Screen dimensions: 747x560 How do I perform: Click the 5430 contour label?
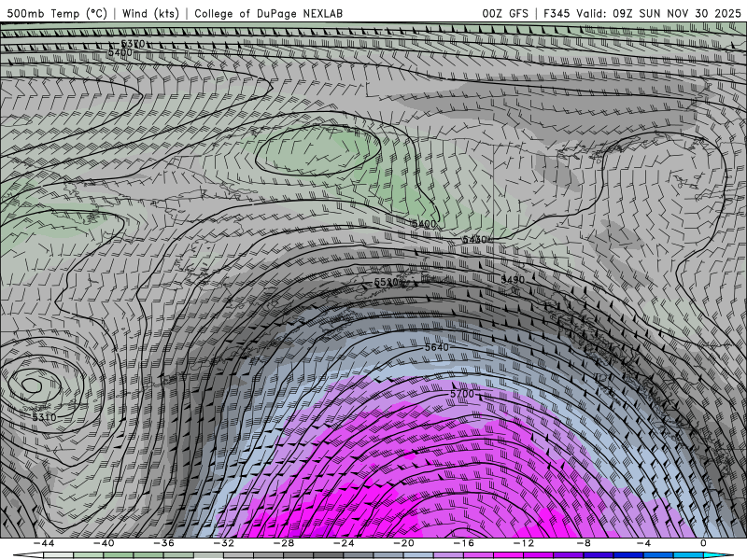click(x=474, y=240)
